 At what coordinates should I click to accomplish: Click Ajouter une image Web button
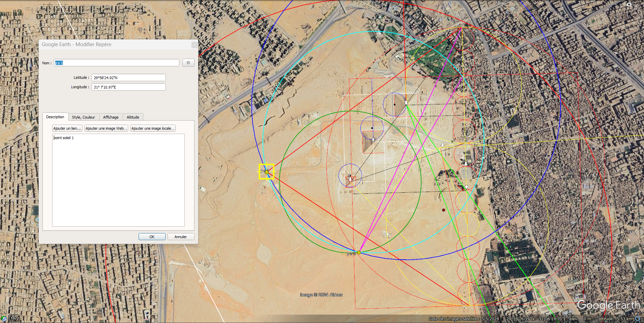click(x=106, y=128)
